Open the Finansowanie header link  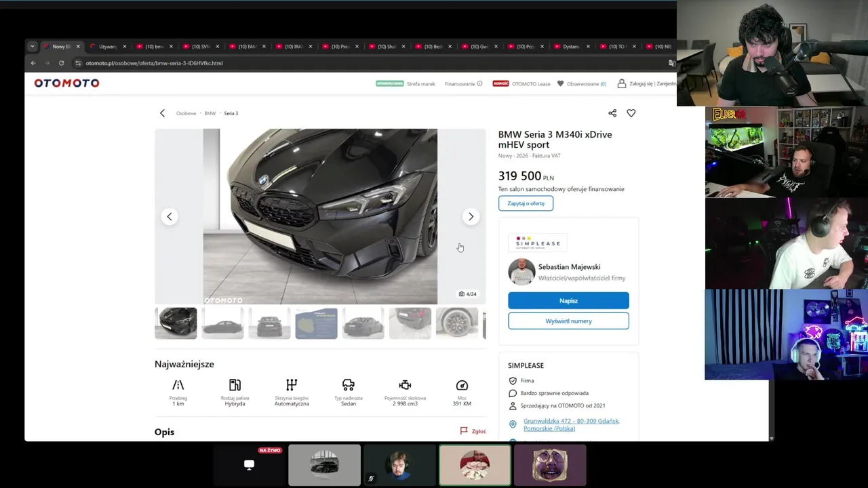460,83
